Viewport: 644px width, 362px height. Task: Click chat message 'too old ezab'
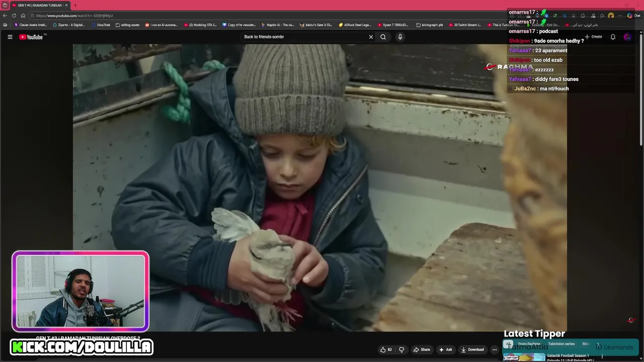[x=548, y=60]
